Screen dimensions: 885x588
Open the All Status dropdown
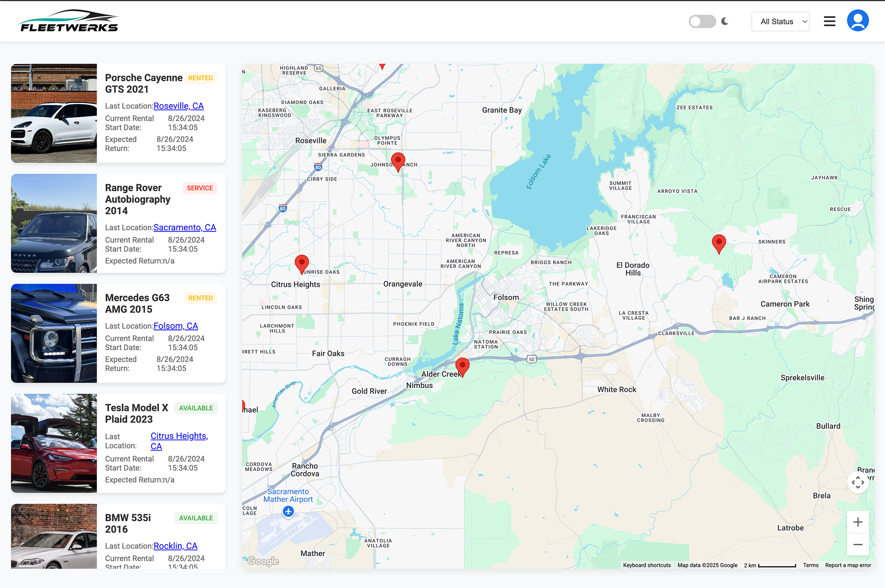pos(780,22)
